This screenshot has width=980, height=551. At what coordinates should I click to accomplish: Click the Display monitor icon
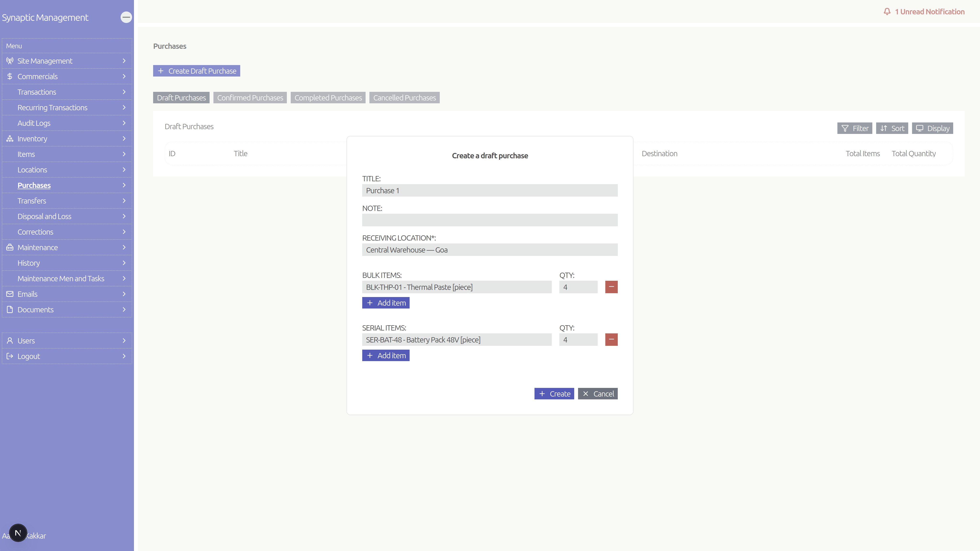coord(919,128)
